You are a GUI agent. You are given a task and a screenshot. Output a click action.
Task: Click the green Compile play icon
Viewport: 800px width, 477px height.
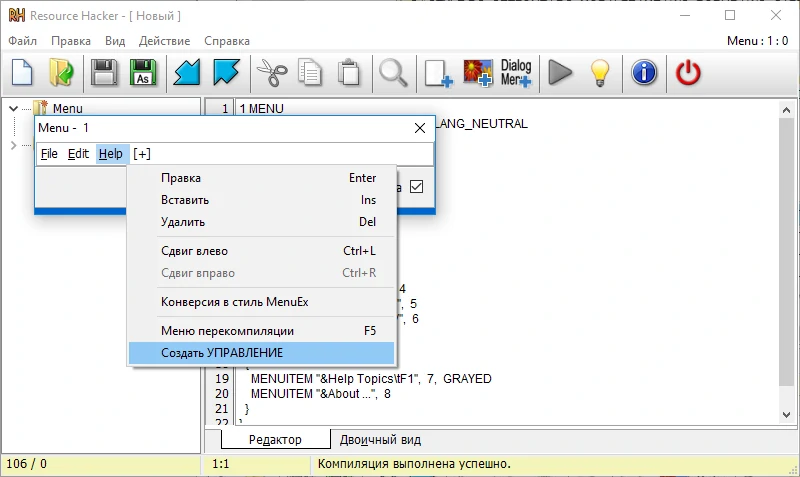(560, 73)
